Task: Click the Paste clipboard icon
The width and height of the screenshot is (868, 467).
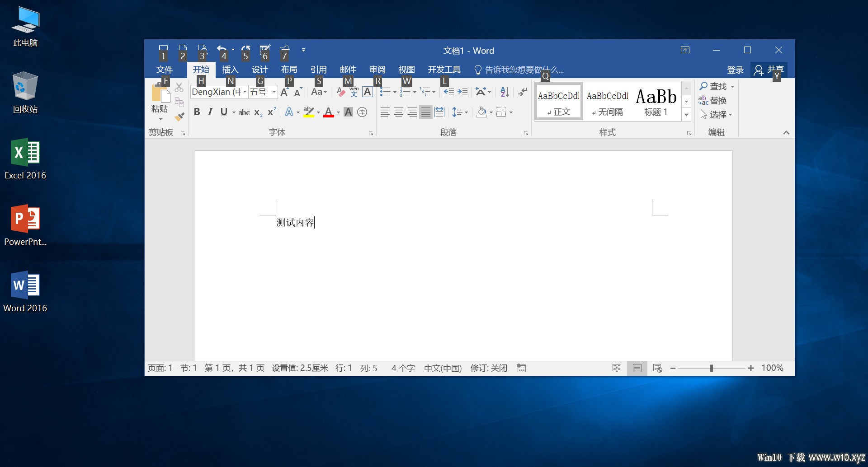Action: (160, 93)
